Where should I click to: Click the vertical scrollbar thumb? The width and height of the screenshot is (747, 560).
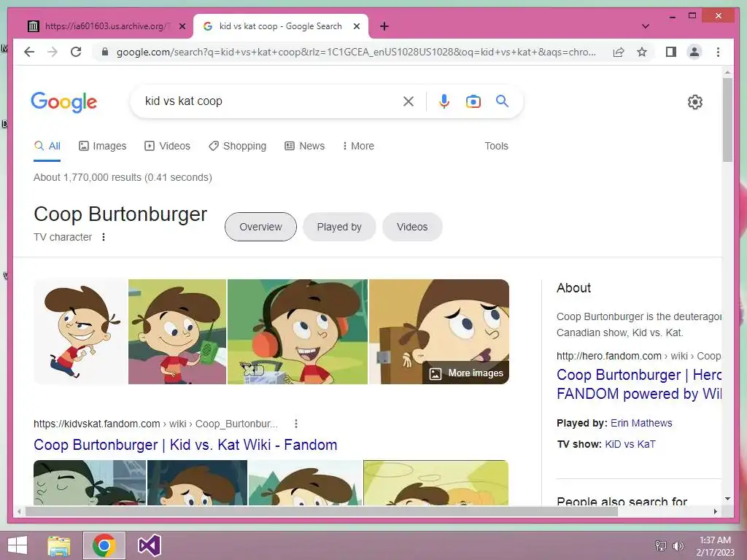coord(727,120)
